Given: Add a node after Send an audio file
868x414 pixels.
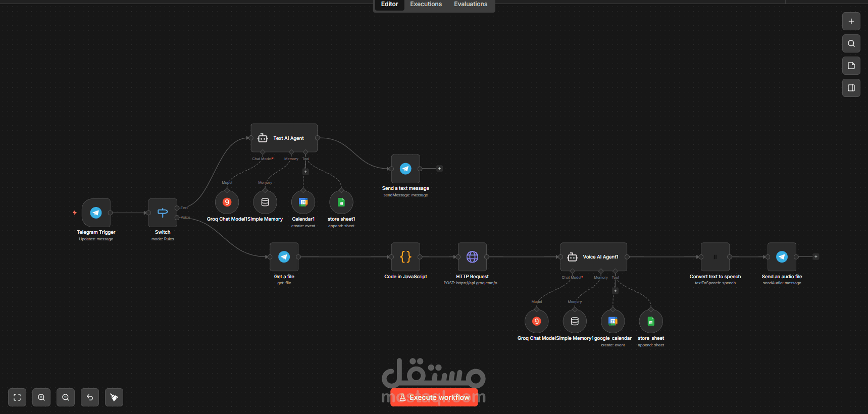Looking at the screenshot, I should click(x=815, y=257).
